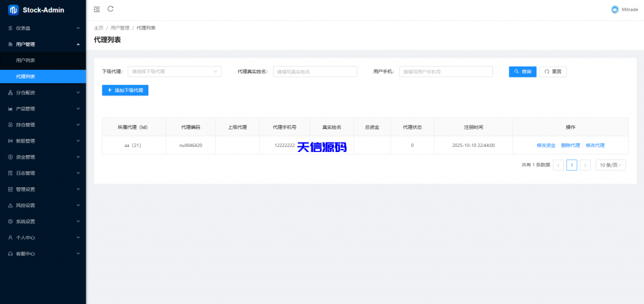The image size is (644, 304).
Task: Expand the 日志管理 menu chevron
Action: [78, 173]
